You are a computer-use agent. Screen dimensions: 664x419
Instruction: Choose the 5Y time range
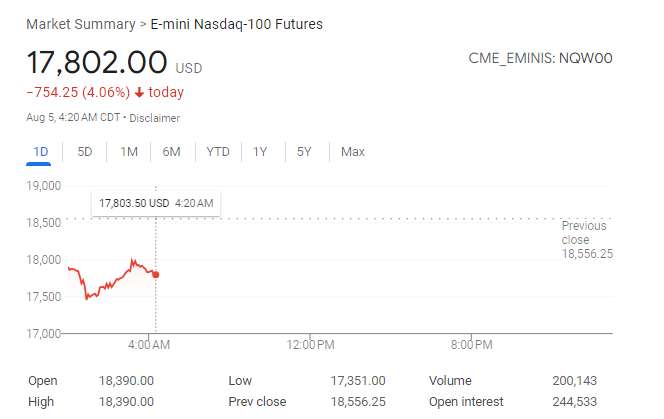click(x=304, y=152)
